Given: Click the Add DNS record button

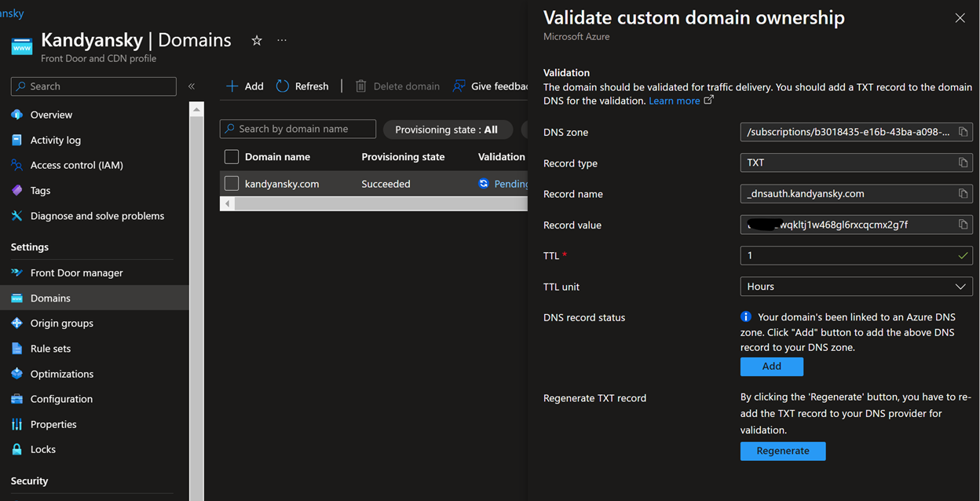Looking at the screenshot, I should (x=771, y=367).
